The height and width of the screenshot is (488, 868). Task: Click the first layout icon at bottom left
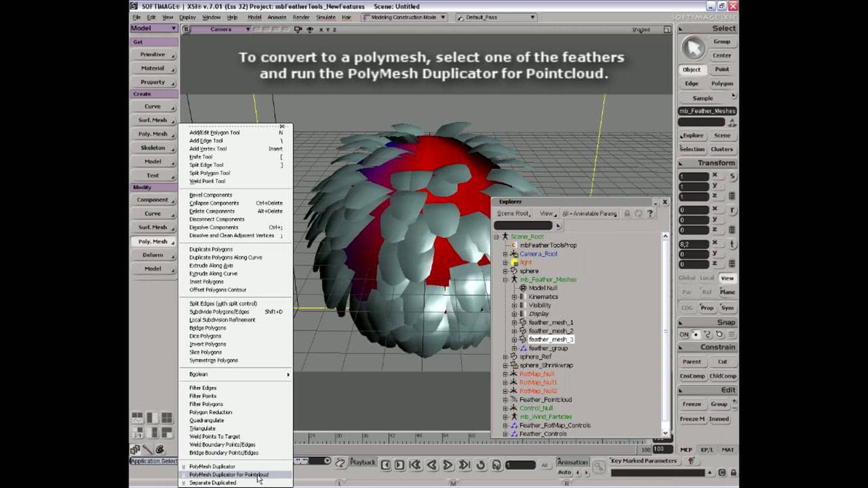[x=137, y=418]
